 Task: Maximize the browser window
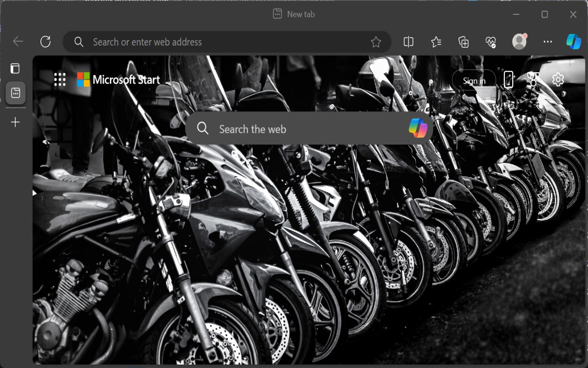click(544, 14)
